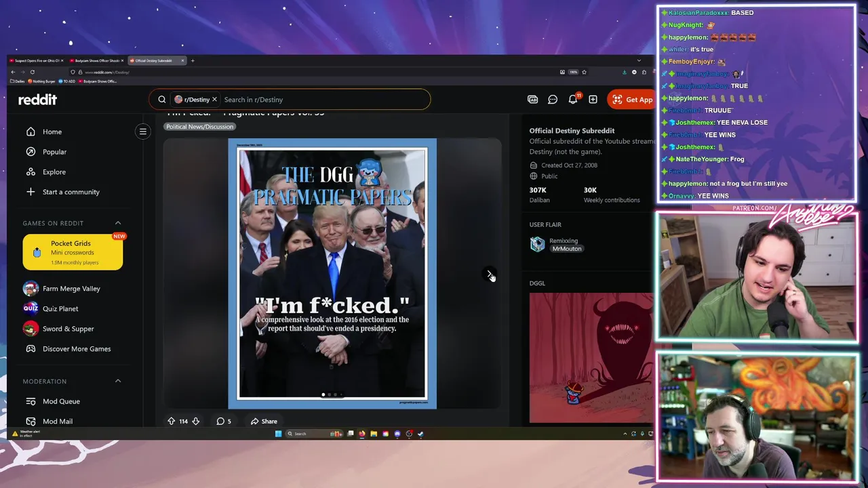Open the TO ADD bookmark
This screenshot has height=488, width=868.
(x=66, y=81)
